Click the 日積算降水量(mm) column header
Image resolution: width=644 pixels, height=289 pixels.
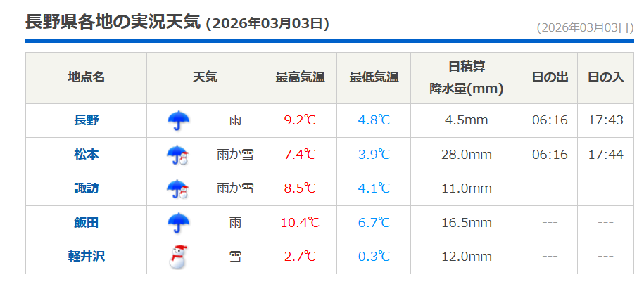click(x=467, y=77)
